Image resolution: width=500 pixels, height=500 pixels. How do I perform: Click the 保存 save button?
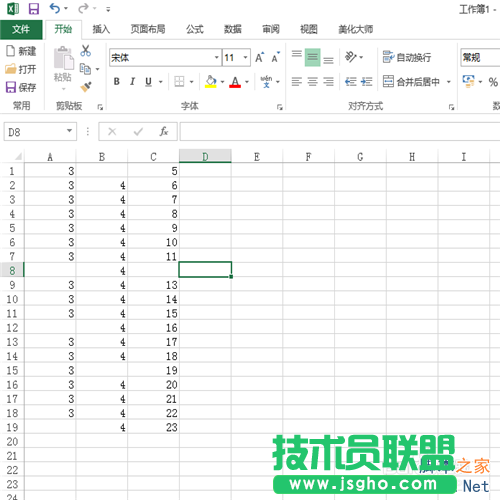click(21, 87)
